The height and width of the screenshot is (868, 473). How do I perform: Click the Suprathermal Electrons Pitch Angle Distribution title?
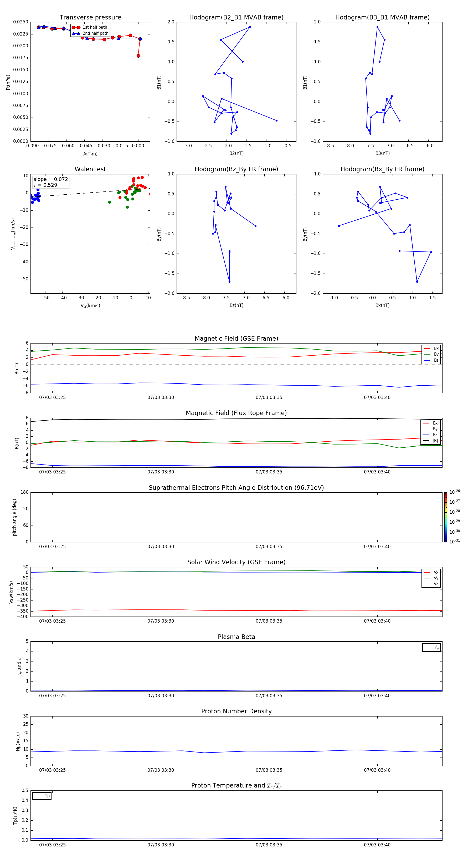[236, 488]
